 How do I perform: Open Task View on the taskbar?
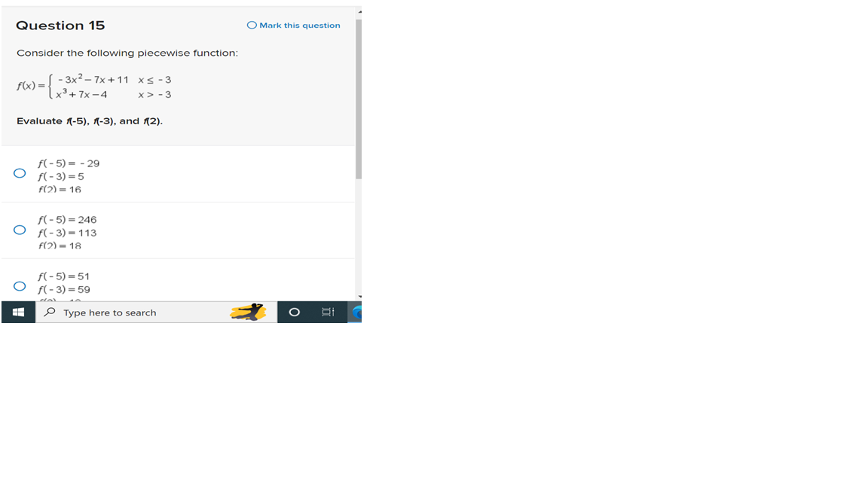[x=327, y=312]
